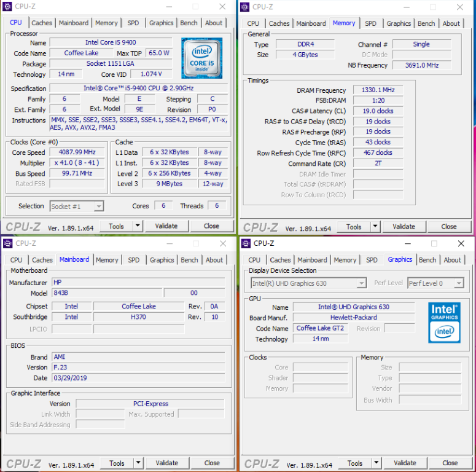Screen dimensions: 476x472
Task: Close the Graphics window with the title bar X
Action: click(461, 243)
